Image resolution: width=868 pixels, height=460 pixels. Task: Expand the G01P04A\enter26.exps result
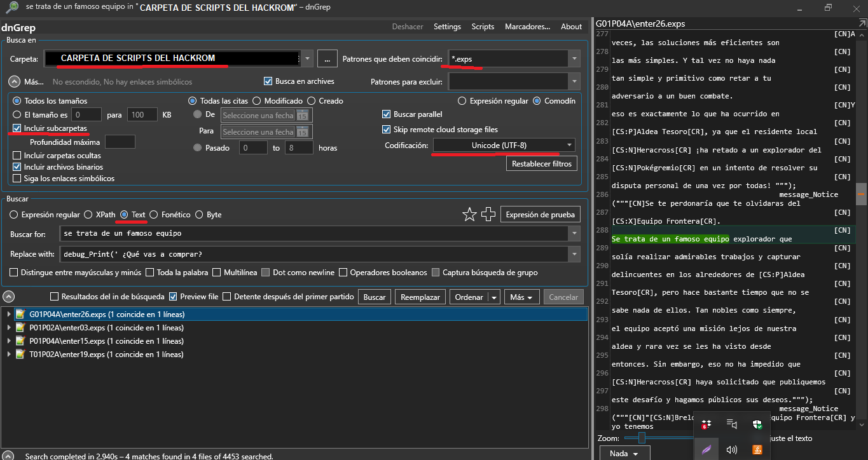pos(8,314)
